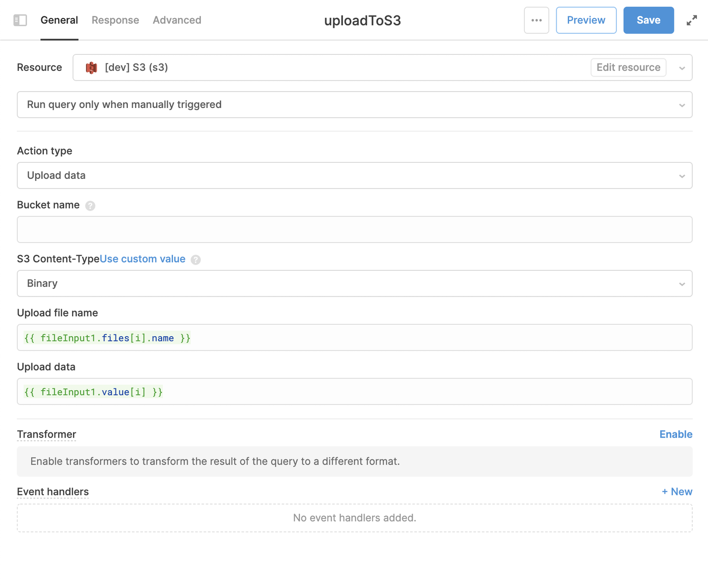The width and height of the screenshot is (708, 588).
Task: Save the uploadToS3 query
Action: pos(648,20)
